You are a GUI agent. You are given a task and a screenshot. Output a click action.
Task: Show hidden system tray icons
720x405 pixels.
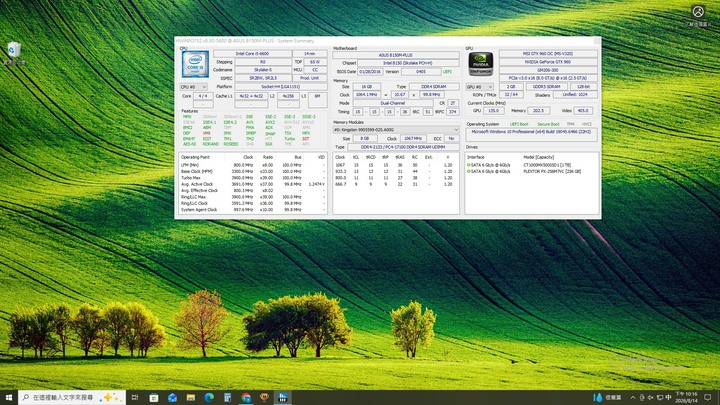point(633,397)
